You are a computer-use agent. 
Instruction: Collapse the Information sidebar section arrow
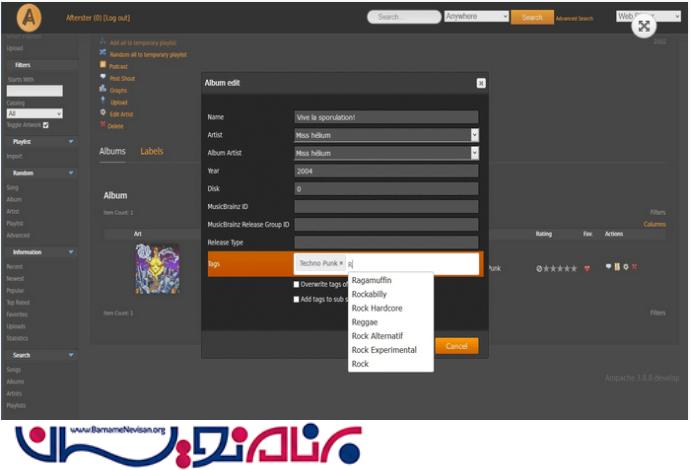[x=71, y=252]
